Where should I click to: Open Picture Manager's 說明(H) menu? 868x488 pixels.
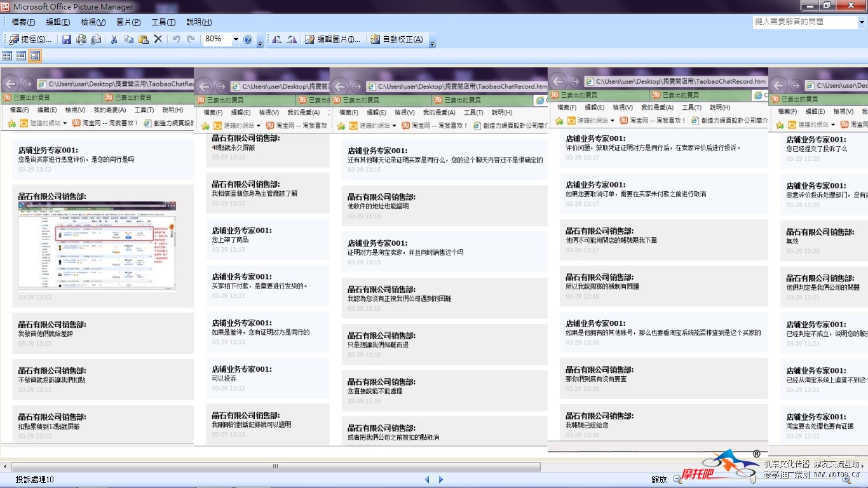click(199, 22)
